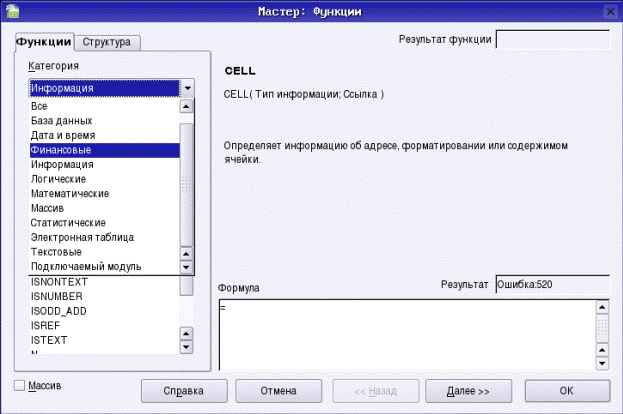Click formula box scrollbar thumb
623x414 pixels.
(x=602, y=328)
